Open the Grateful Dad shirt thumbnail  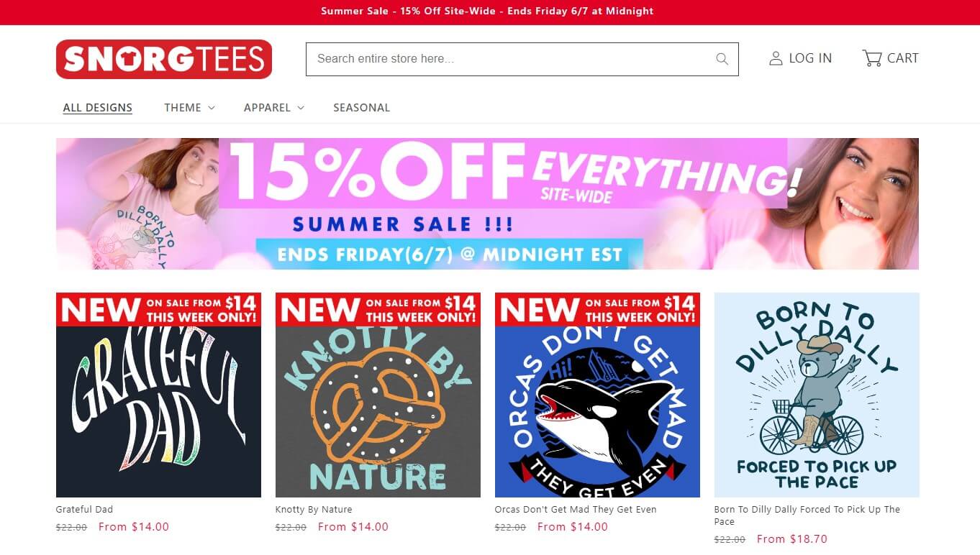tap(158, 395)
